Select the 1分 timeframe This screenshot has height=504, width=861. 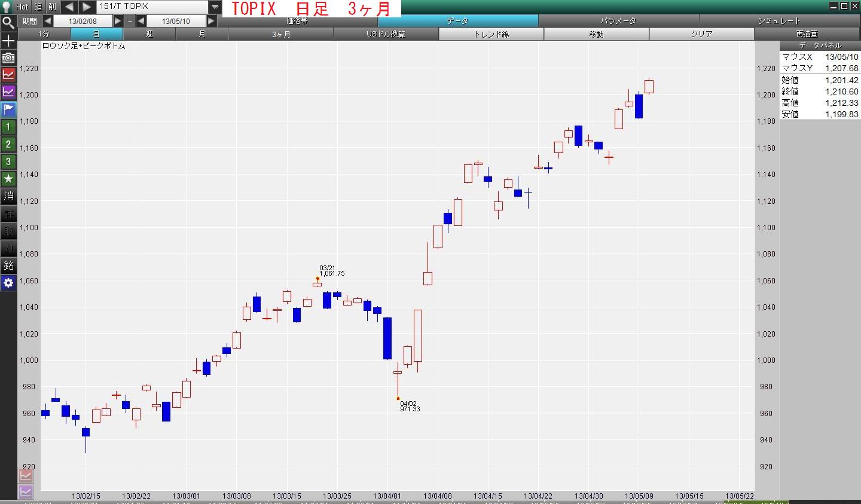click(44, 34)
